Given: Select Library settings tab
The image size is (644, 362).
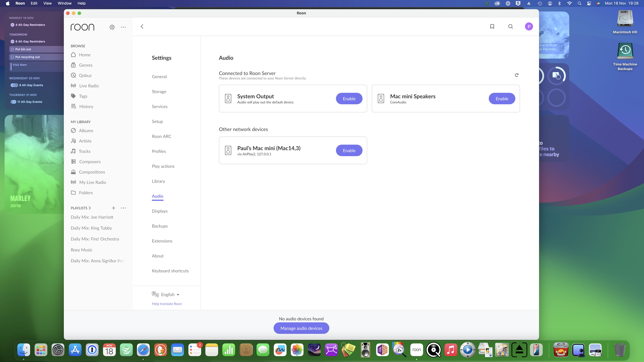Looking at the screenshot, I should pos(158,181).
